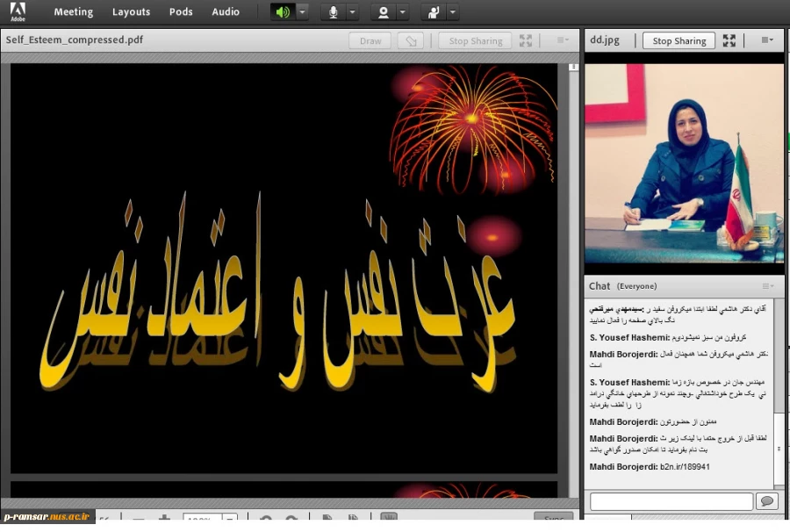Click the Adobe logo icon
790x532 pixels.
coord(18,11)
